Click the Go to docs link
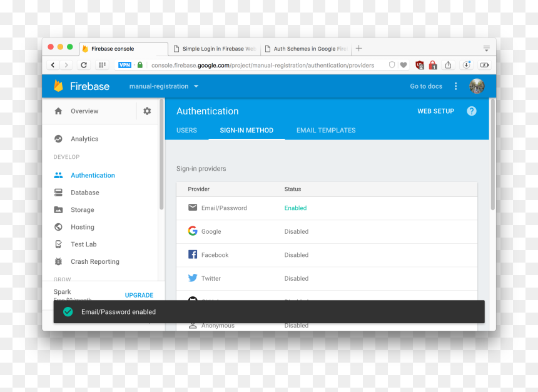The width and height of the screenshot is (538, 392). pyautogui.click(x=426, y=86)
